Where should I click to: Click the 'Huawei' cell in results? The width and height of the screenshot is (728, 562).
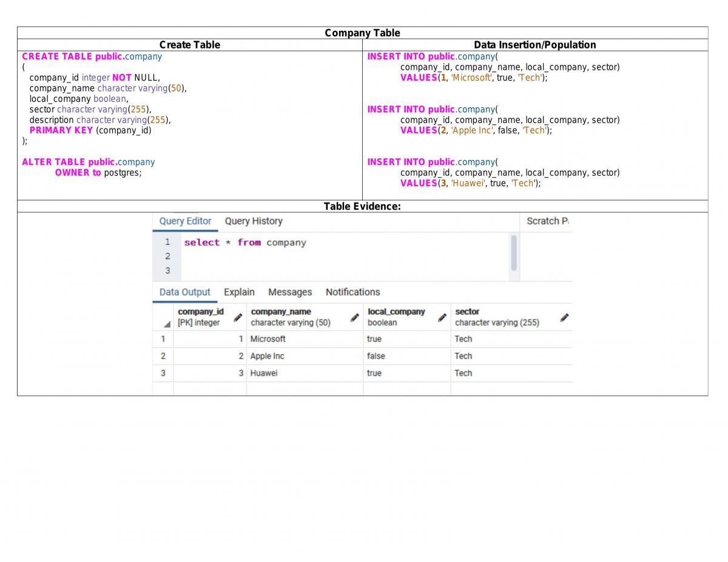[x=305, y=373]
